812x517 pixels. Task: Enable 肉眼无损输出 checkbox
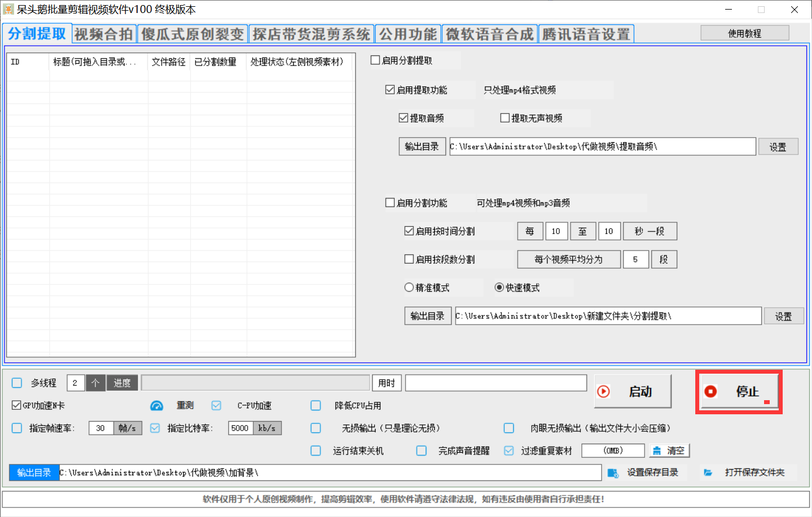point(509,428)
